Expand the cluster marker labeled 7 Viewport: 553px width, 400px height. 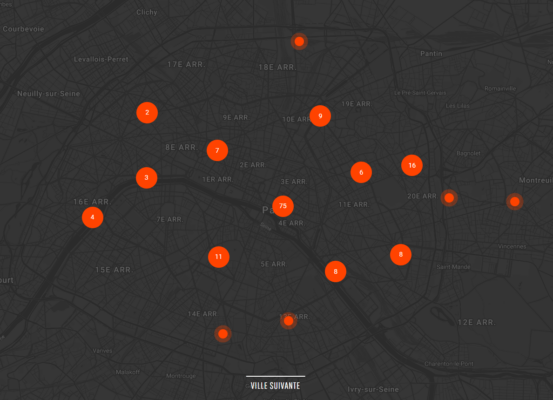[x=217, y=150]
